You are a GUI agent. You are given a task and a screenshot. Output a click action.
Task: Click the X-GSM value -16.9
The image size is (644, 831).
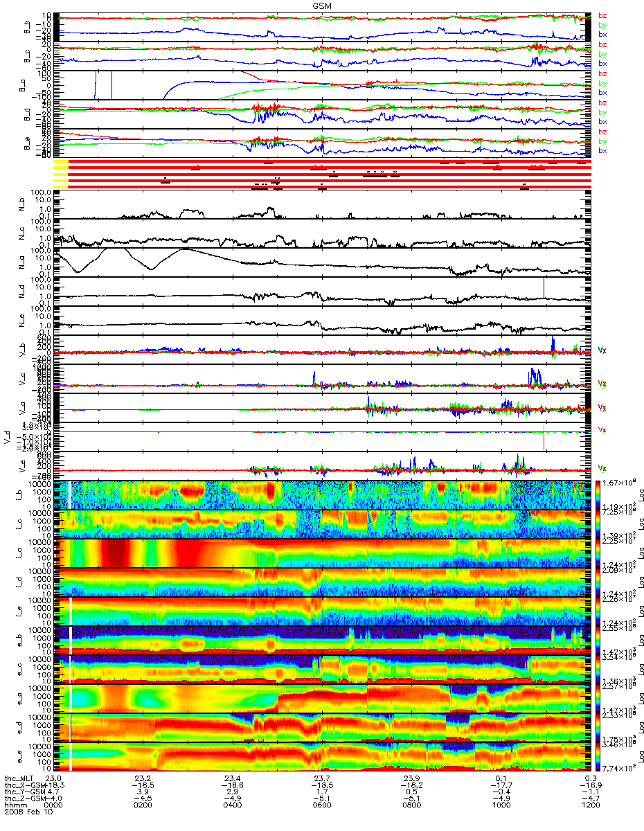[x=589, y=786]
